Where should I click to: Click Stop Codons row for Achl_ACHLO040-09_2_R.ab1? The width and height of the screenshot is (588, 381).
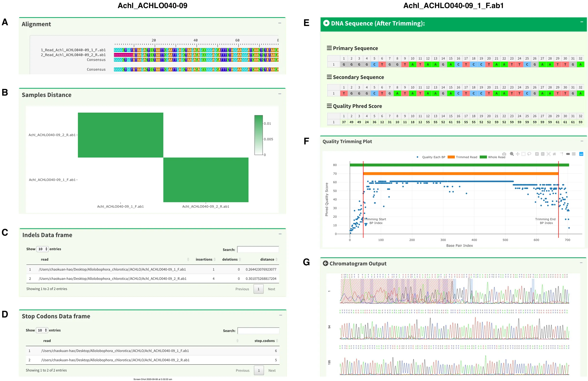pyautogui.click(x=153, y=360)
